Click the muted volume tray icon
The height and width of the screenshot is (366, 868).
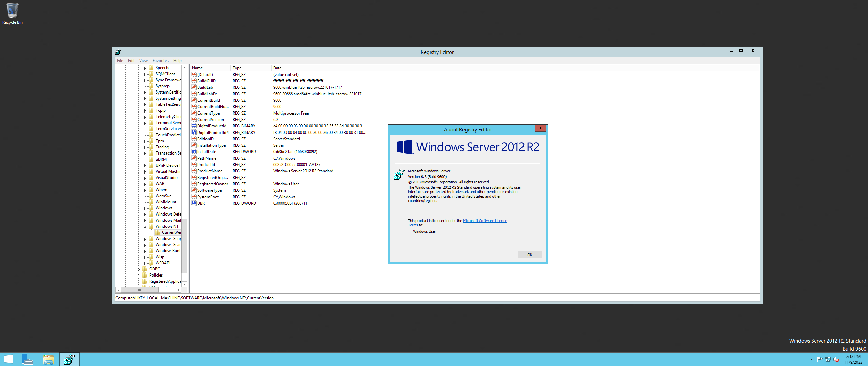coord(836,359)
